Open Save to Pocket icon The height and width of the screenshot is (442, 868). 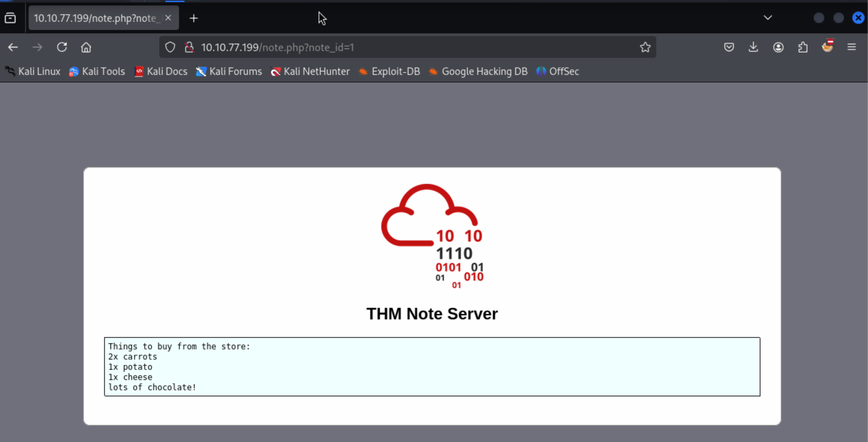729,47
